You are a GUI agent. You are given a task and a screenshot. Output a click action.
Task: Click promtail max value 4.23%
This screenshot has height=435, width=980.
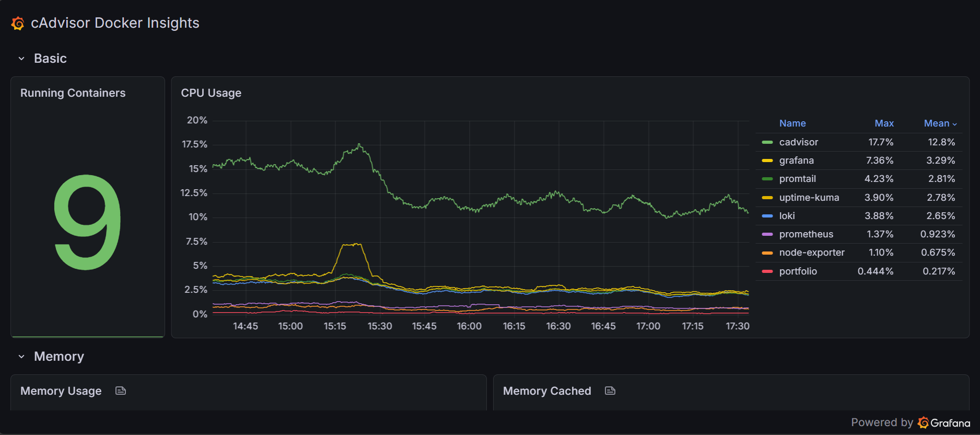tap(879, 179)
